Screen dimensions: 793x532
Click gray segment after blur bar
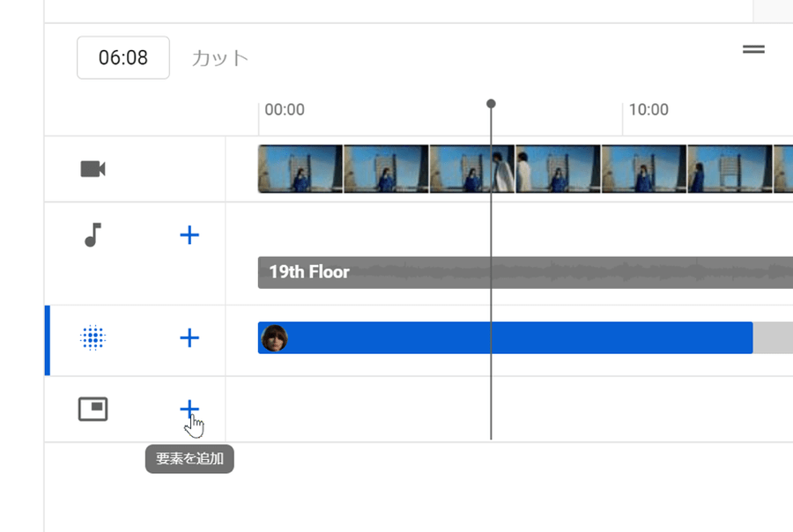[773, 338]
